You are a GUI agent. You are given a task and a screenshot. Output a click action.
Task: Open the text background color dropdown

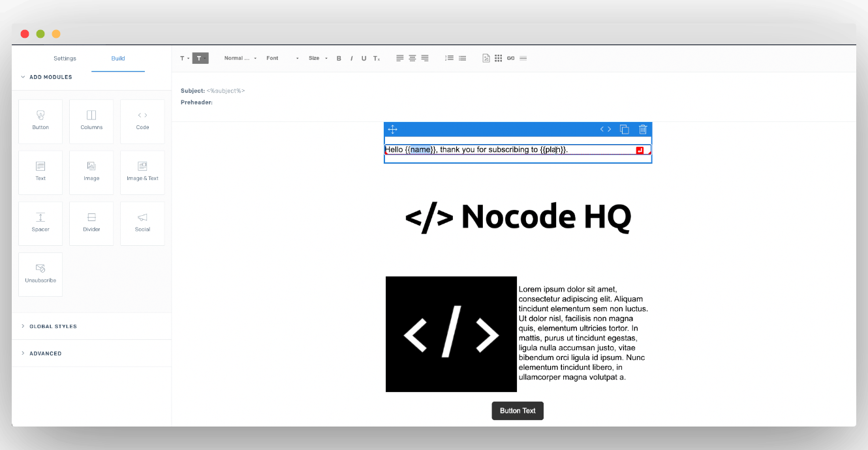point(200,58)
